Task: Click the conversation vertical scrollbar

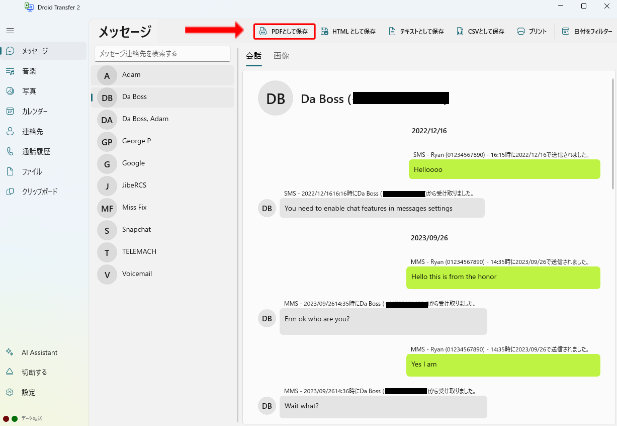Action: point(612,133)
